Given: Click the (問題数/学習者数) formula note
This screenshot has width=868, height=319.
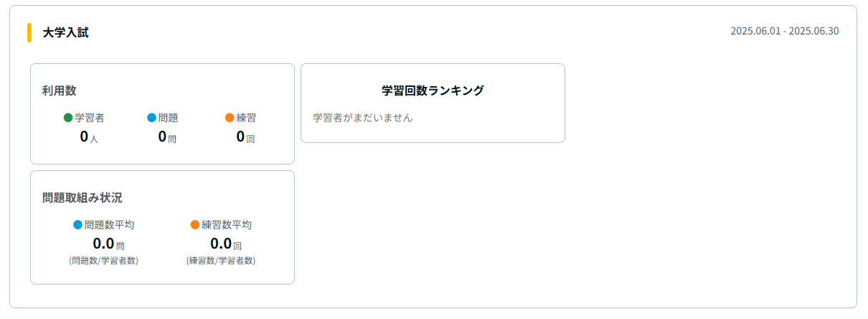Looking at the screenshot, I should pos(104,261).
